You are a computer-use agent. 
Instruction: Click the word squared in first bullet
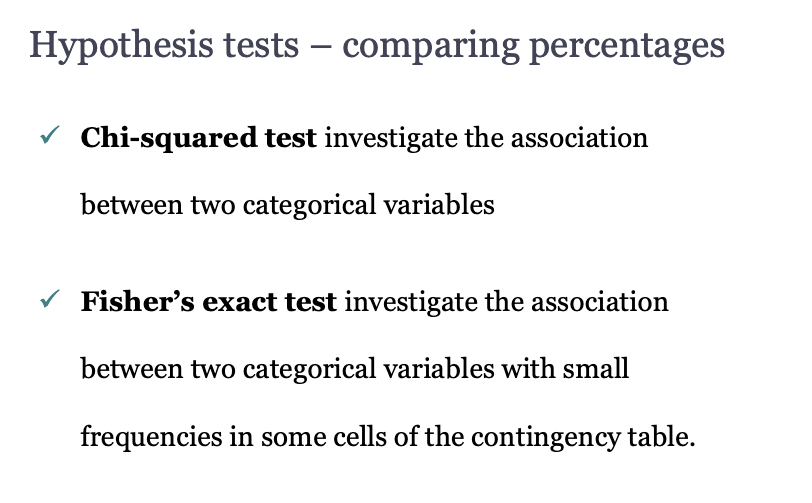click(x=198, y=139)
